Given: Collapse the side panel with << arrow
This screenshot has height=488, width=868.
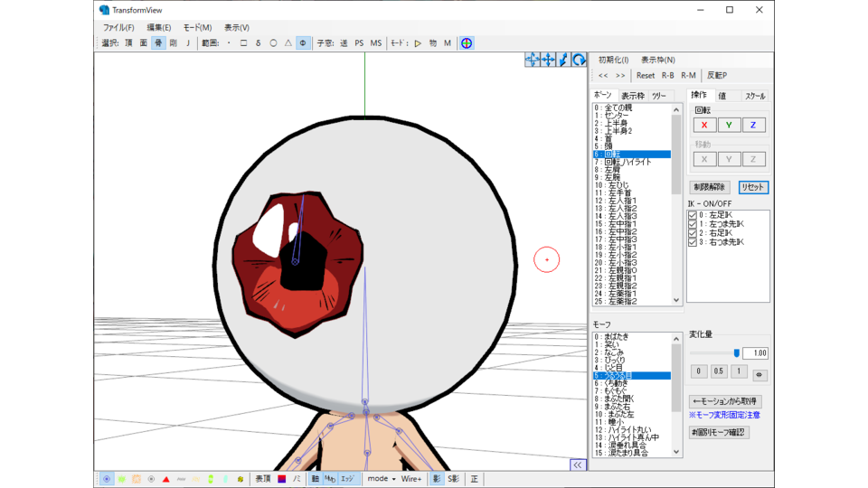Looking at the screenshot, I should pyautogui.click(x=578, y=465).
